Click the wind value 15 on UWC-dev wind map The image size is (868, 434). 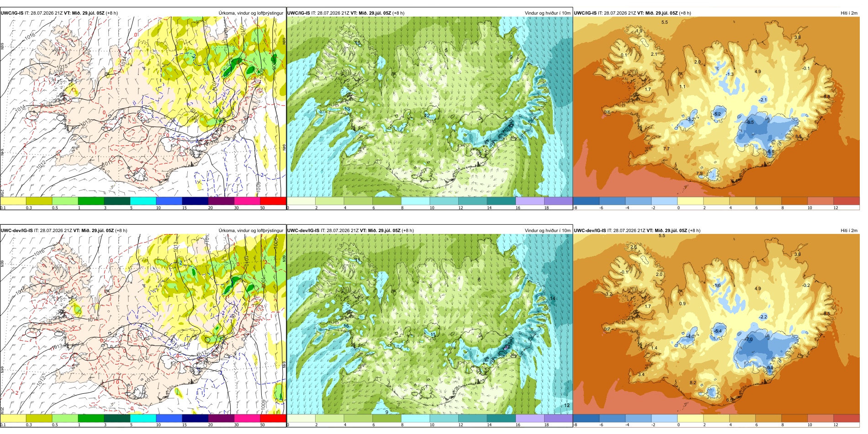pos(347,326)
